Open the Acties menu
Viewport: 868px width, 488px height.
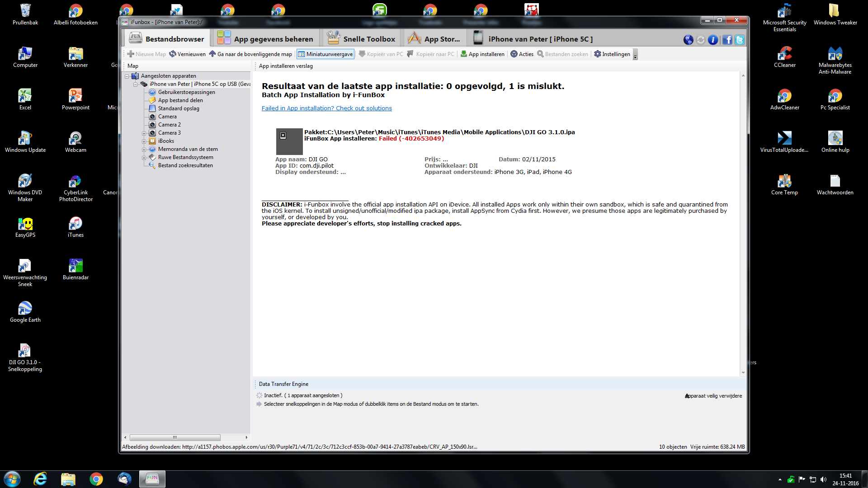pos(522,54)
